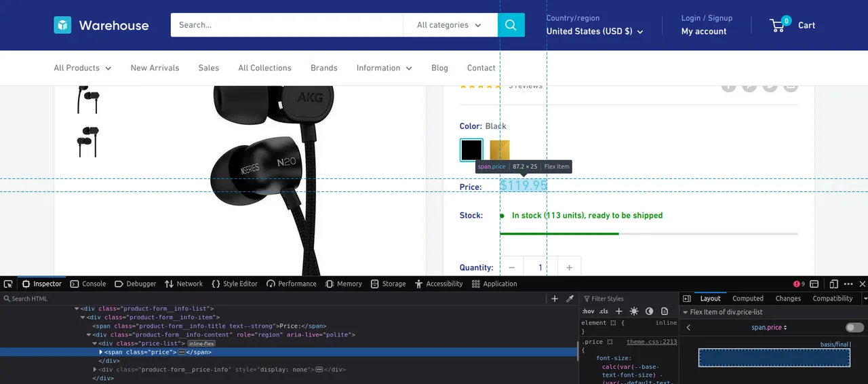
Task: Open the All categories dropdown
Action: click(450, 25)
